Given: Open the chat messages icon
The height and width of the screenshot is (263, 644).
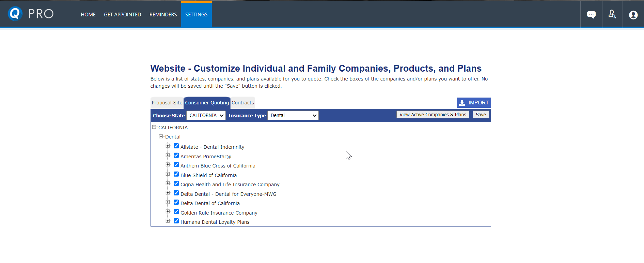Looking at the screenshot, I should tap(591, 15).
